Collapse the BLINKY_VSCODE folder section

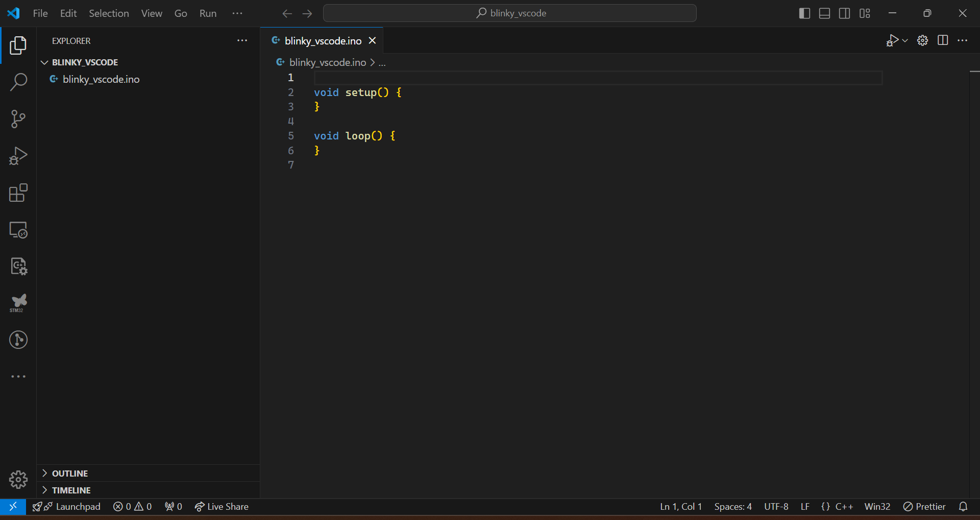coord(148,62)
